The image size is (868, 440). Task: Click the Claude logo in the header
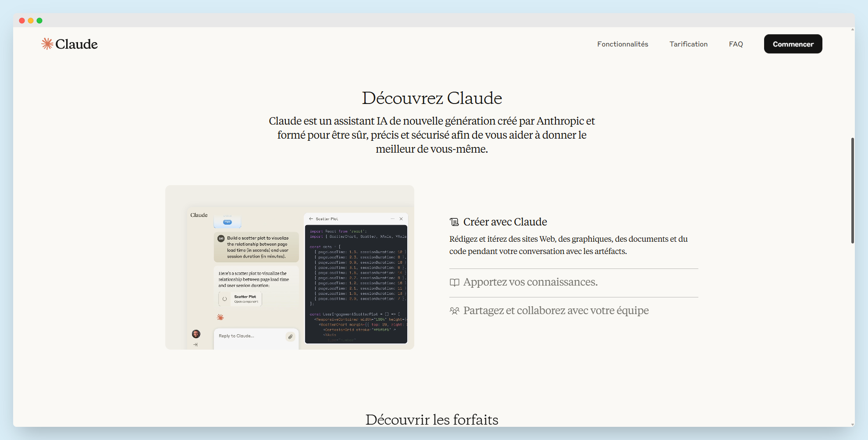(x=69, y=44)
